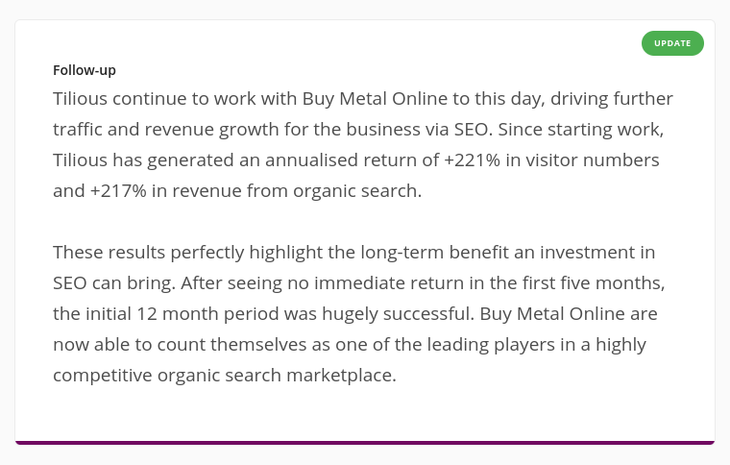The image size is (730, 465).
Task: Click the purple border under the card
Action: click(365, 443)
